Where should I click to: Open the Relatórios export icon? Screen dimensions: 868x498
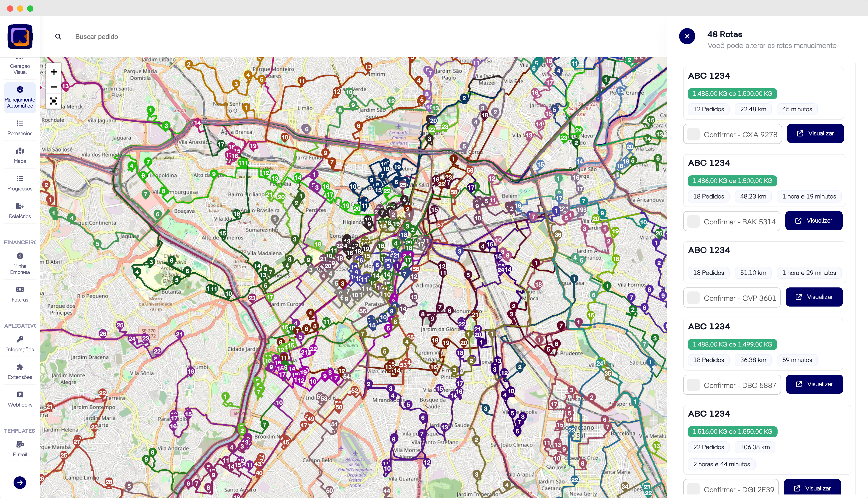tap(20, 206)
